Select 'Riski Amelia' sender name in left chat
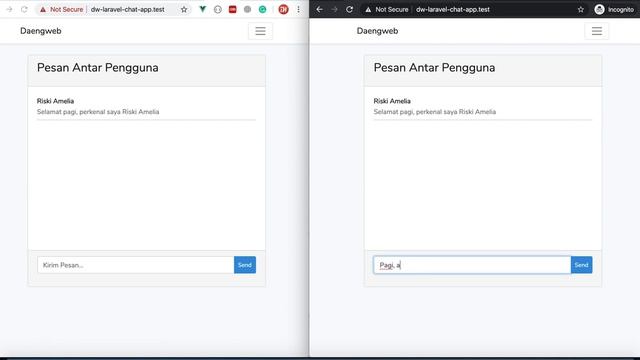This screenshot has width=640, height=360. [x=55, y=101]
